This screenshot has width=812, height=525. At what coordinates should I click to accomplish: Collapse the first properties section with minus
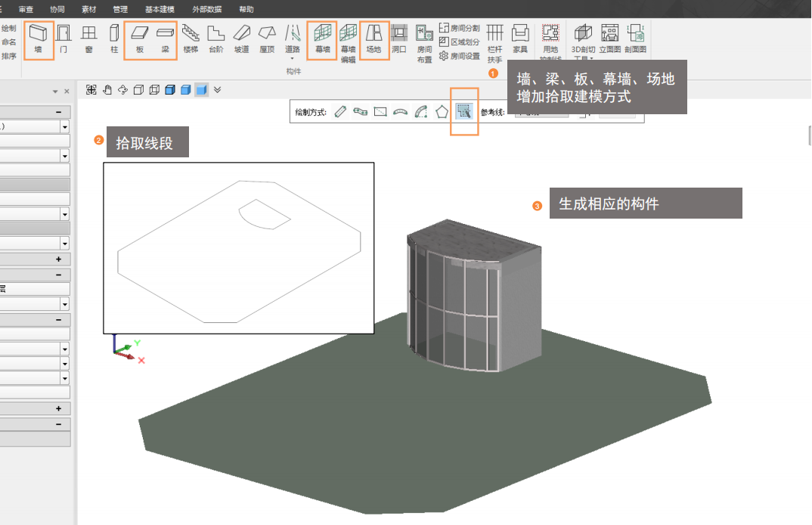(58, 112)
